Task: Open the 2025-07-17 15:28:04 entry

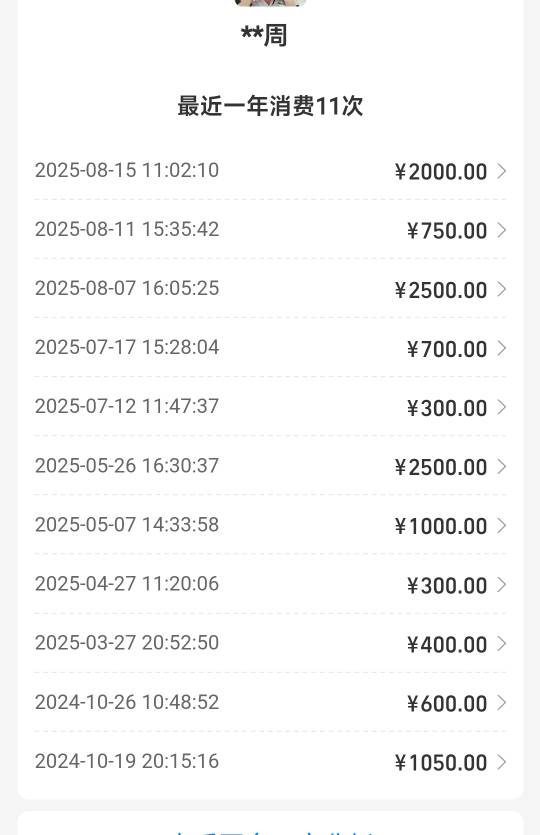Action: coord(270,348)
